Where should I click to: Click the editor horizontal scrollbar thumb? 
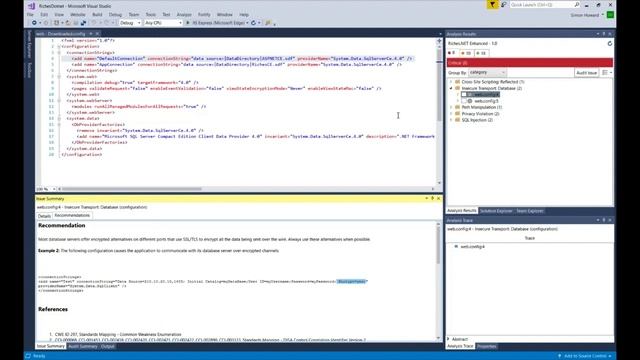pos(132,189)
